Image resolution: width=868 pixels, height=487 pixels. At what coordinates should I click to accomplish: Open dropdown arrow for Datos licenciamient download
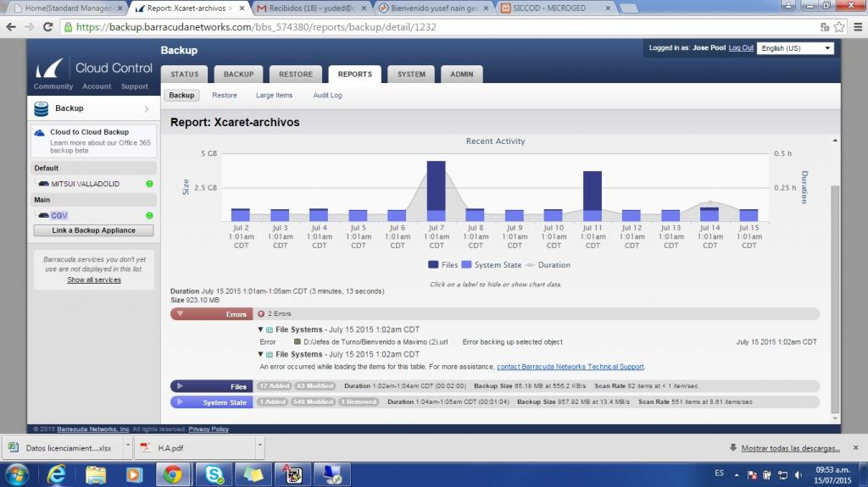127,445
